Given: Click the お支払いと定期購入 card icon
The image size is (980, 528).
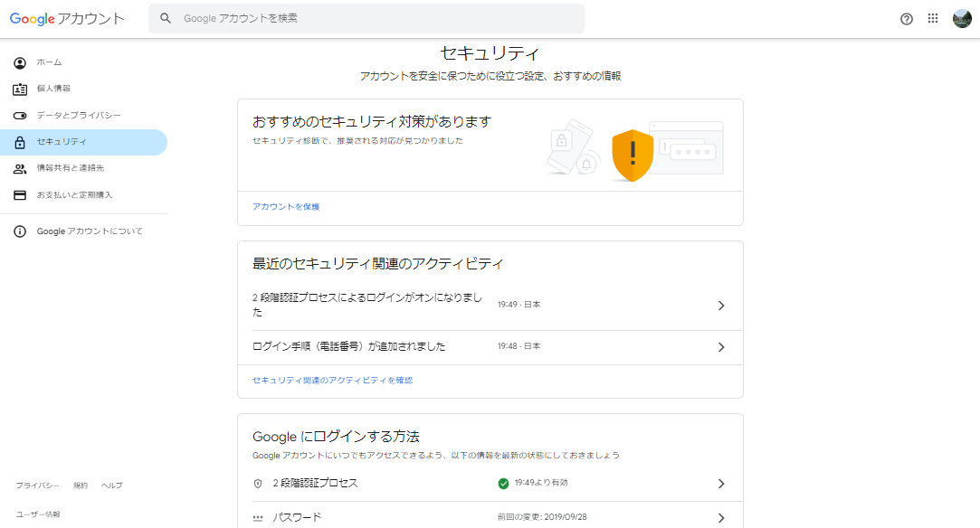Looking at the screenshot, I should click(20, 195).
